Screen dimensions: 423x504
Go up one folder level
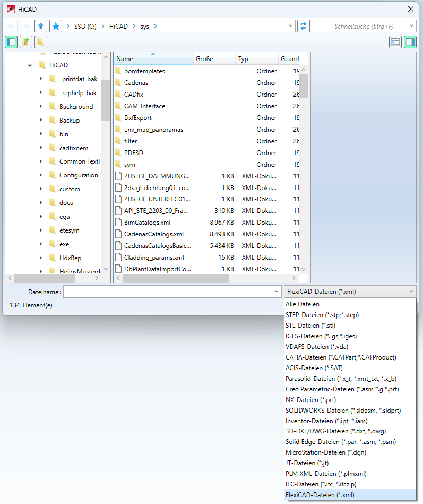41,26
